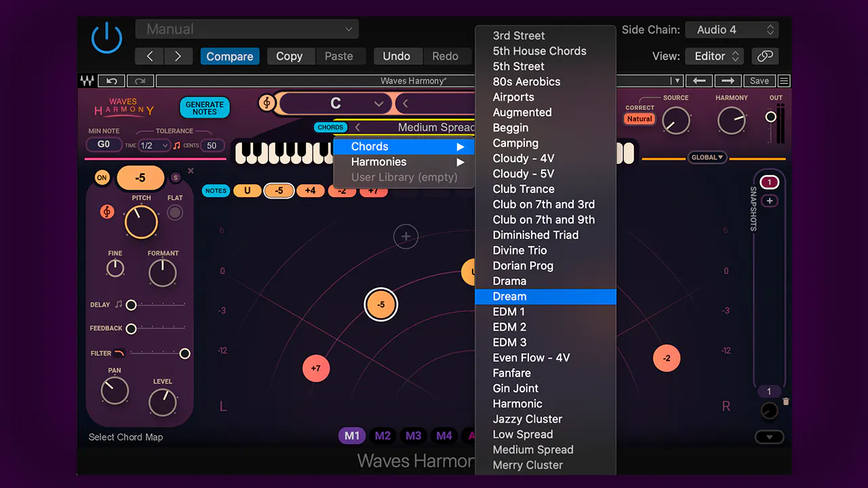Open tolerance time 1/2 dropdown
The width and height of the screenshot is (868, 488).
155,145
